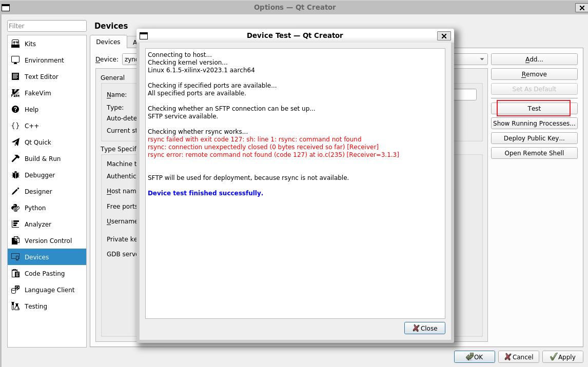This screenshot has height=367, width=588.
Task: Click the Language Client icon
Action: point(15,290)
